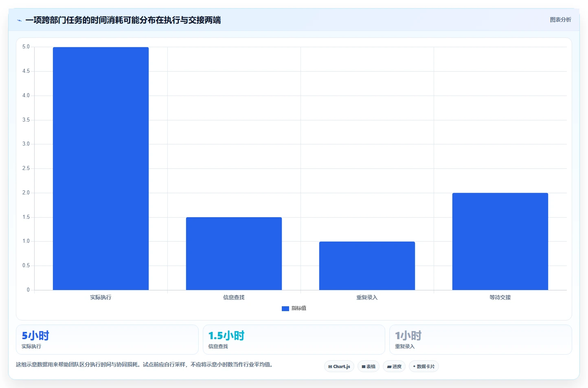
Task: Click the 0.5 y-axis tick label
Action: coord(26,266)
